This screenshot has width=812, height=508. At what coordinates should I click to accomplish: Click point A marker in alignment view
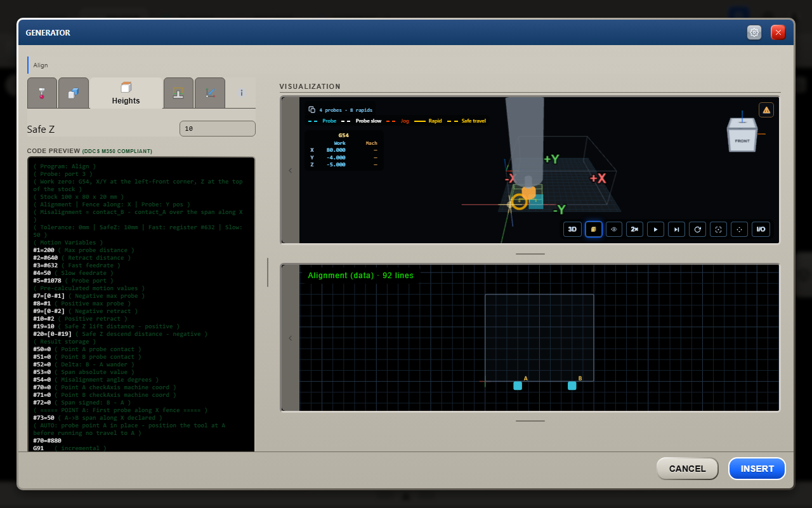pyautogui.click(x=518, y=385)
